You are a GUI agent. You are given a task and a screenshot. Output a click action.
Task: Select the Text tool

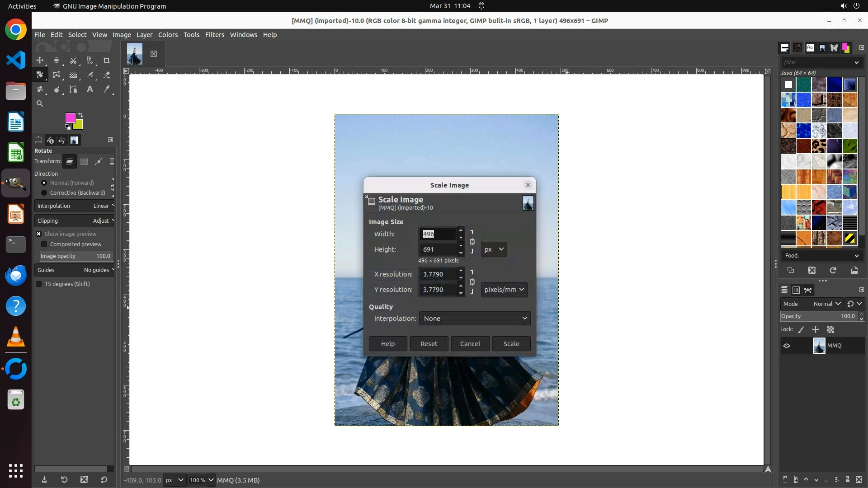90,89
